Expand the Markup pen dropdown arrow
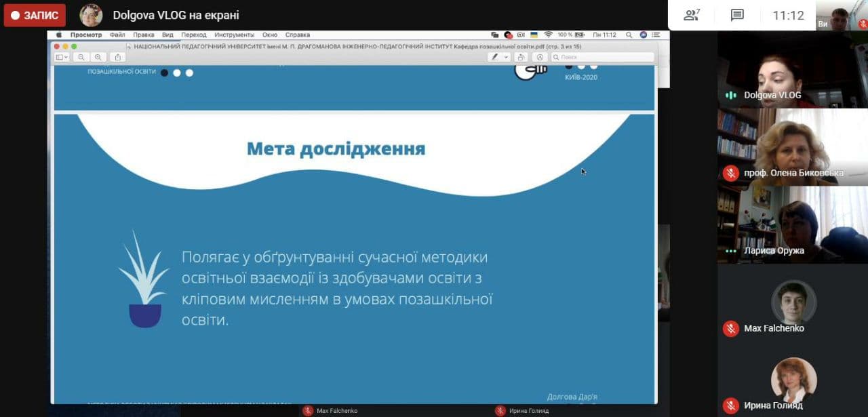Image resolution: width=868 pixels, height=417 pixels. pos(506,58)
